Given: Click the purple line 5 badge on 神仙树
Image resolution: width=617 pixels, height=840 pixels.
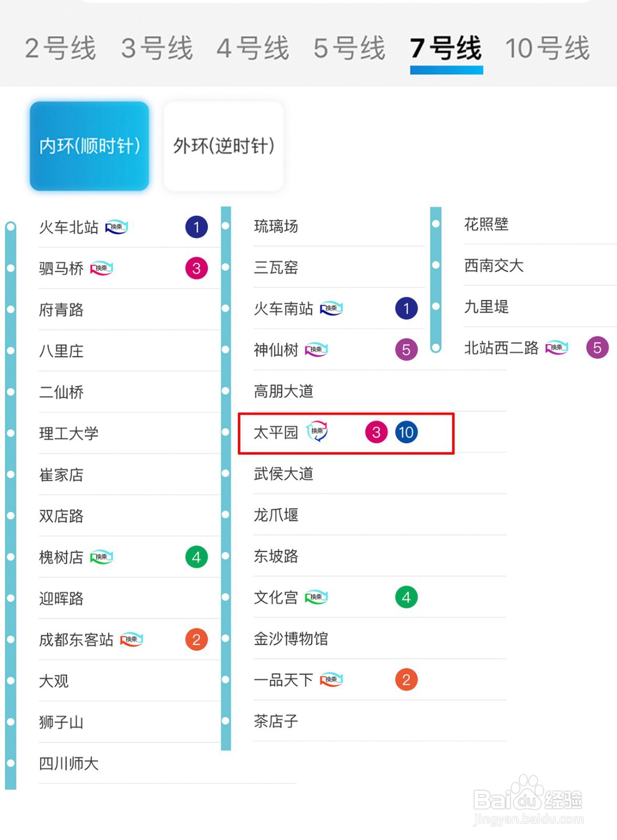Looking at the screenshot, I should [x=406, y=350].
